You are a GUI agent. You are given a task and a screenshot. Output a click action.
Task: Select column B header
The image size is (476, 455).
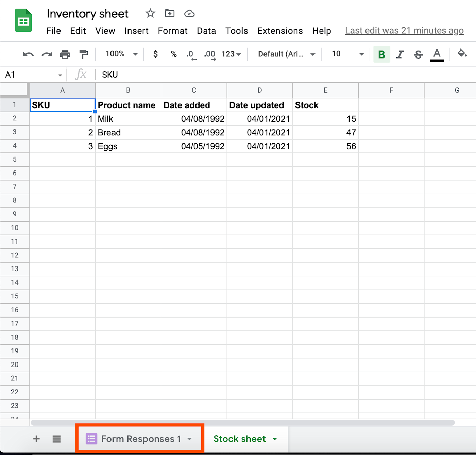click(128, 90)
